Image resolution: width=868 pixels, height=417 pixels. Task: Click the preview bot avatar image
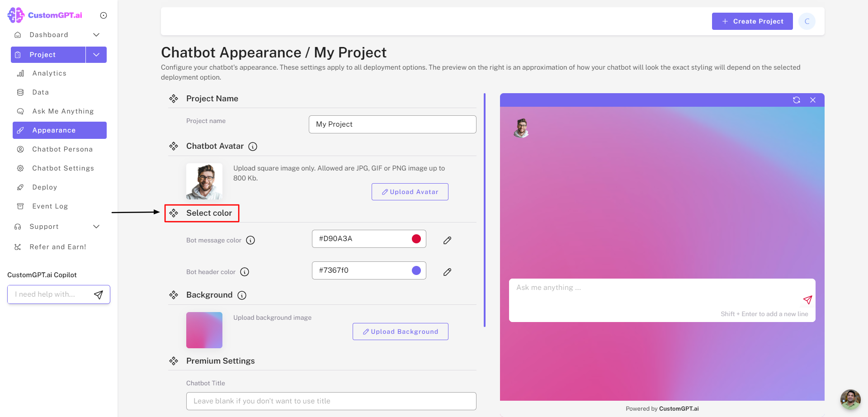[x=522, y=128]
